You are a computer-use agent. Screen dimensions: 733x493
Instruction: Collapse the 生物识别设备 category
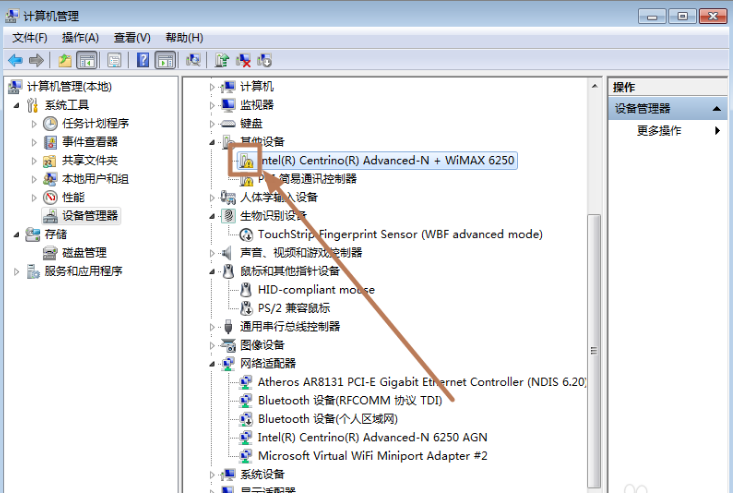pos(212,216)
